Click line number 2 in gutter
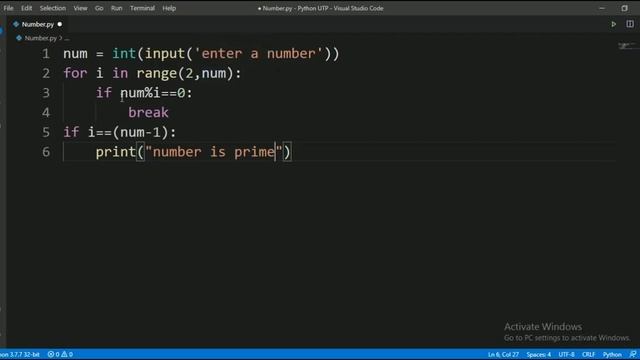Viewport: 640px width, 360px height. (x=46, y=73)
